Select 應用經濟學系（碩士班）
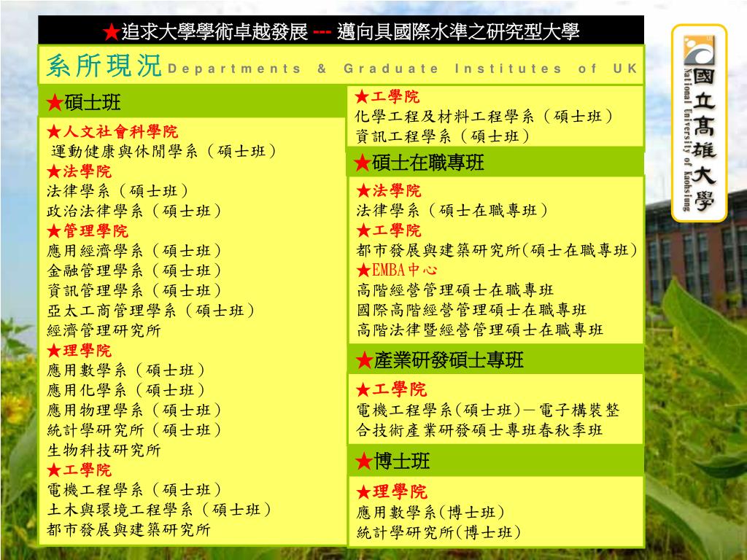747x560 pixels. [x=134, y=251]
